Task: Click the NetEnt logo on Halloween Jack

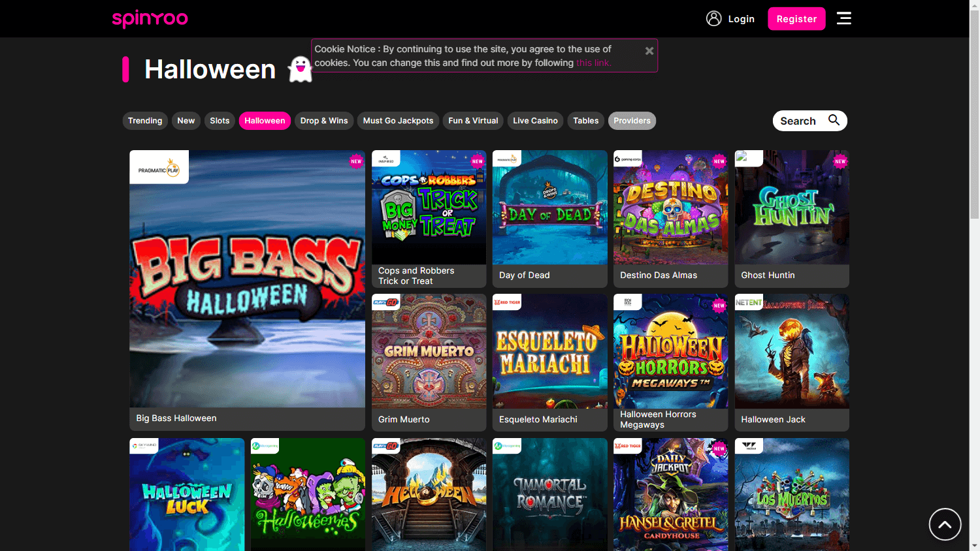Action: 749,302
